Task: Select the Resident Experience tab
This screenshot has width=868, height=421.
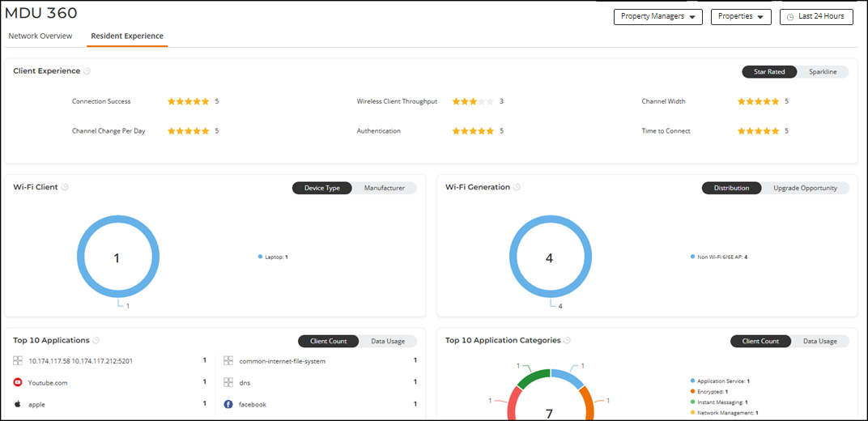Action: coord(127,36)
